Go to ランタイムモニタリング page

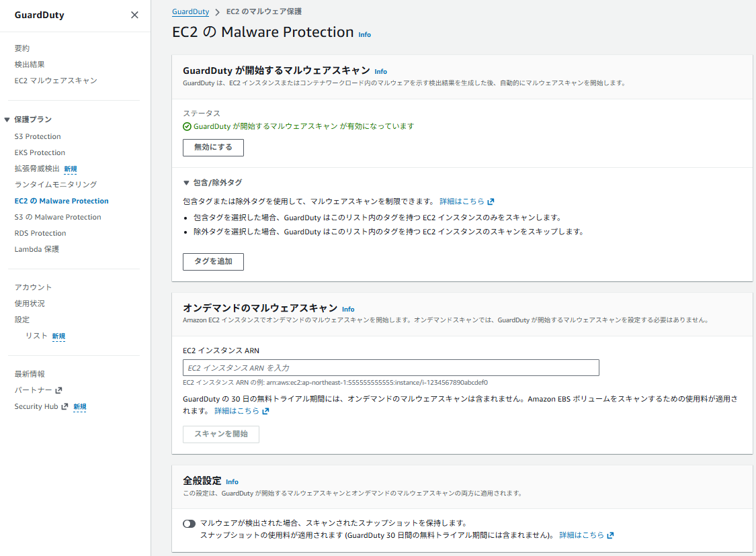(x=56, y=185)
